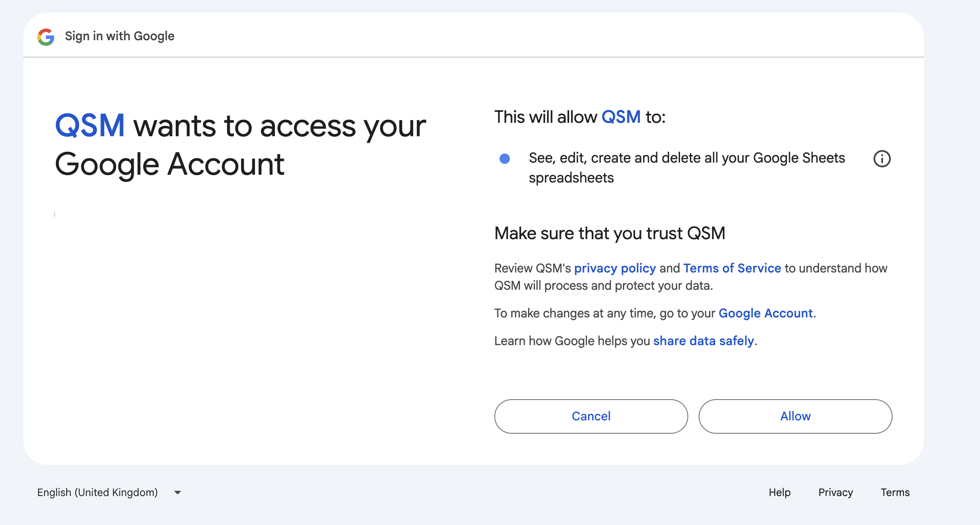The height and width of the screenshot is (525, 980).
Task: Open Help in the footer
Action: [x=780, y=493]
